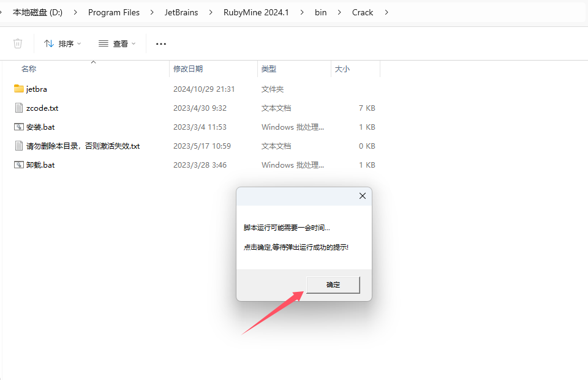Viewport: 588px width, 380px height.
Task: Expand chevron after Crack breadcrumb
Action: [386, 12]
